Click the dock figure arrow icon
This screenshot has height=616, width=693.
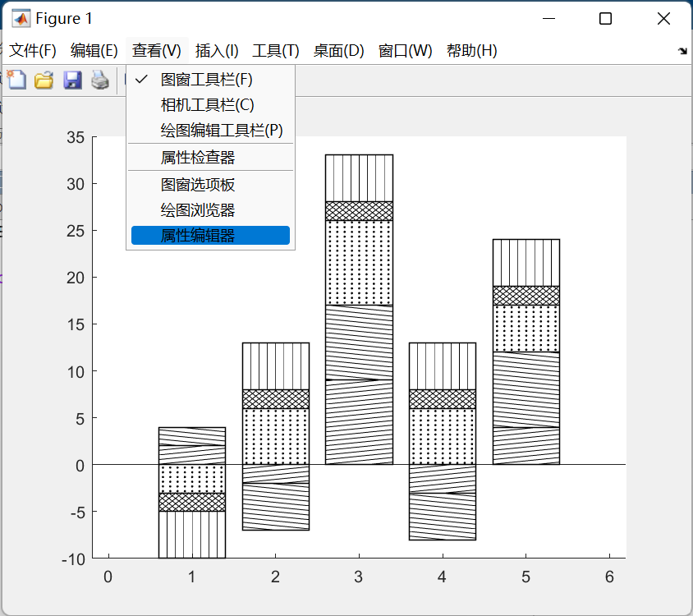(682, 51)
